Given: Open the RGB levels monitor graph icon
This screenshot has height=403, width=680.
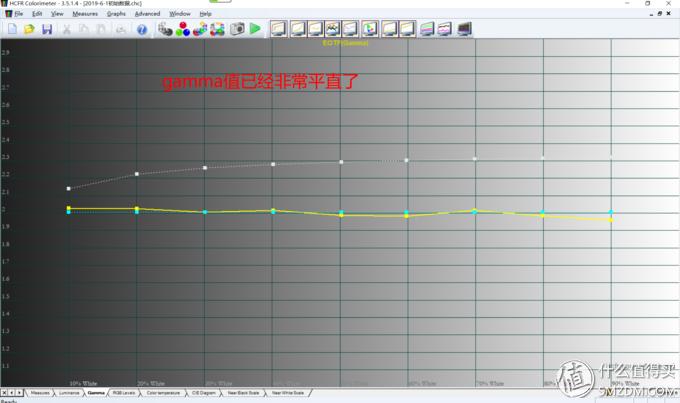Looking at the screenshot, I should pyautogui.click(x=333, y=29).
